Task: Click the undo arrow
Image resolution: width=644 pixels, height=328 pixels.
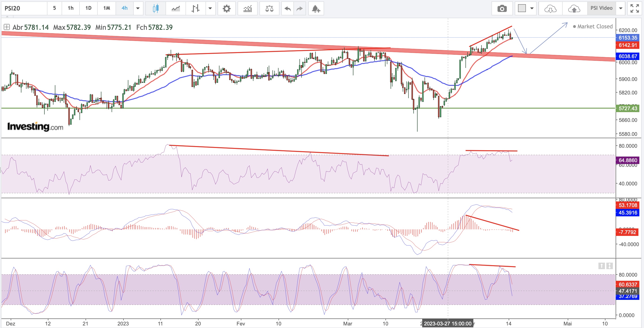Action: pos(288,9)
